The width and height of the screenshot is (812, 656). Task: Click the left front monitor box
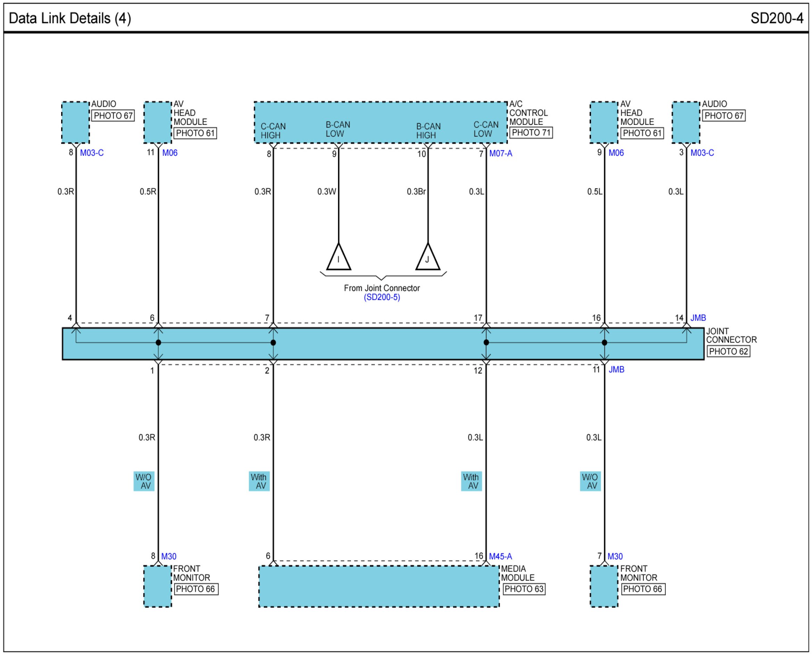157,586
